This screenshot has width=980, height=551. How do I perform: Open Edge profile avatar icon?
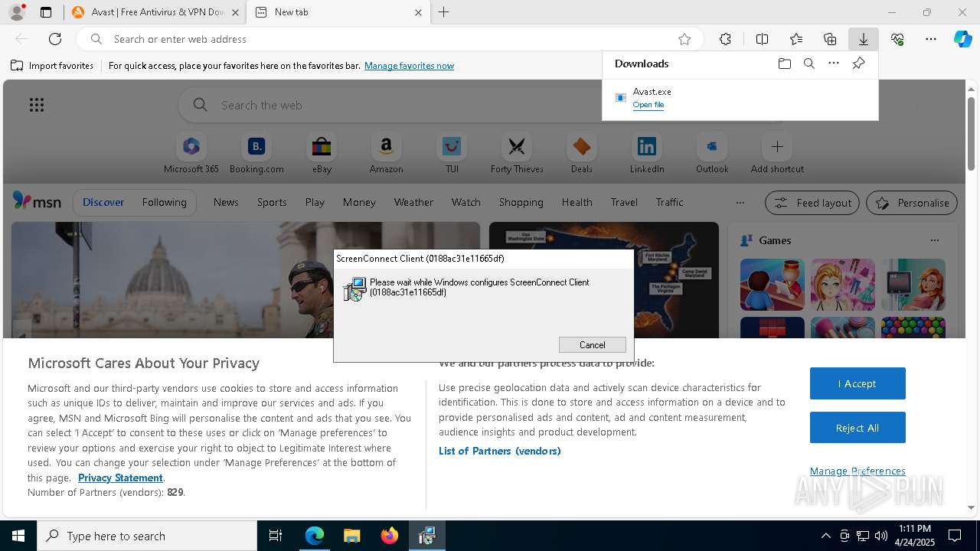[x=16, y=12]
